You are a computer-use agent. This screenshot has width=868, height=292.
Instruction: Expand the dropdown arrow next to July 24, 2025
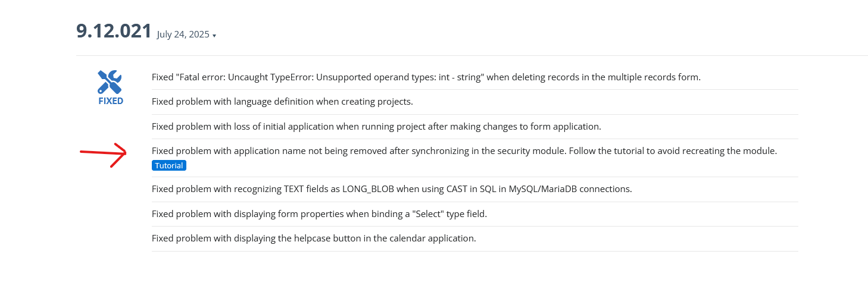pyautogui.click(x=214, y=36)
